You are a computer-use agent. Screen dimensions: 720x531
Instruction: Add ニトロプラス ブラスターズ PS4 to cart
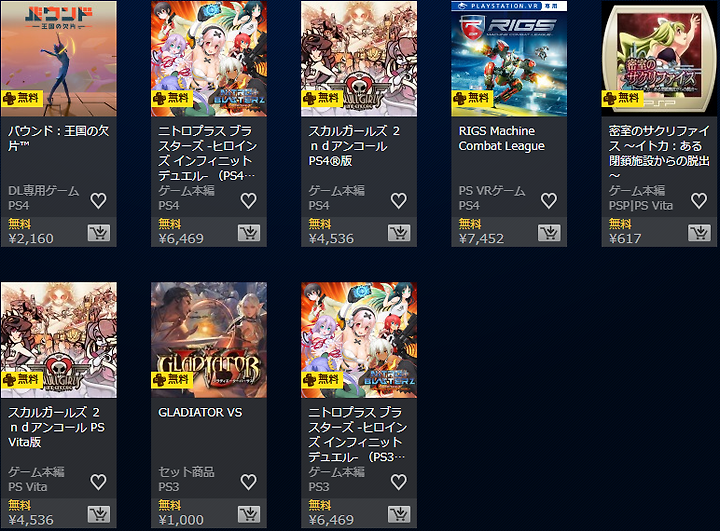(249, 233)
